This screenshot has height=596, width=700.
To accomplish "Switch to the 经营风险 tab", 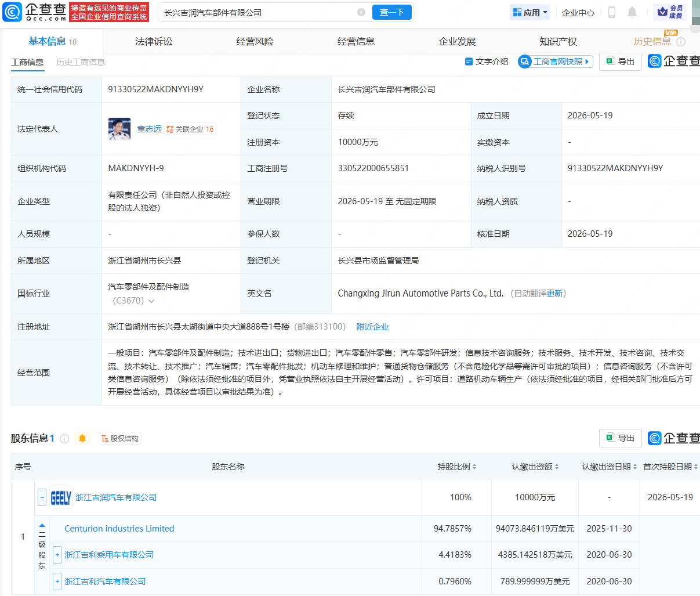I will click(255, 41).
